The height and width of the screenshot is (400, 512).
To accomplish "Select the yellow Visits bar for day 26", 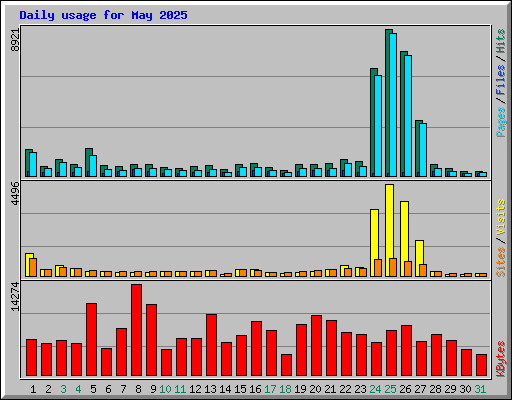I will coord(404,239).
